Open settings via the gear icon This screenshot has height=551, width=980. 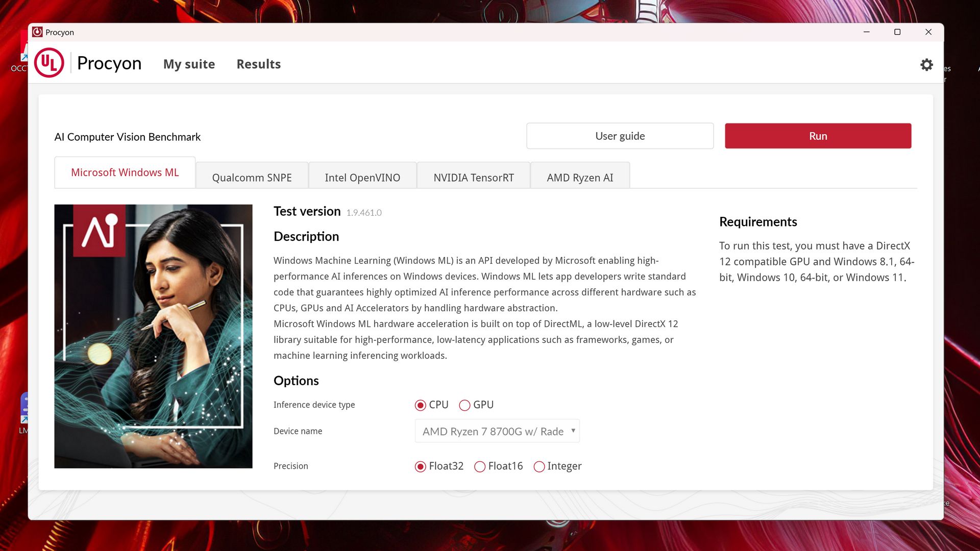pyautogui.click(x=926, y=65)
